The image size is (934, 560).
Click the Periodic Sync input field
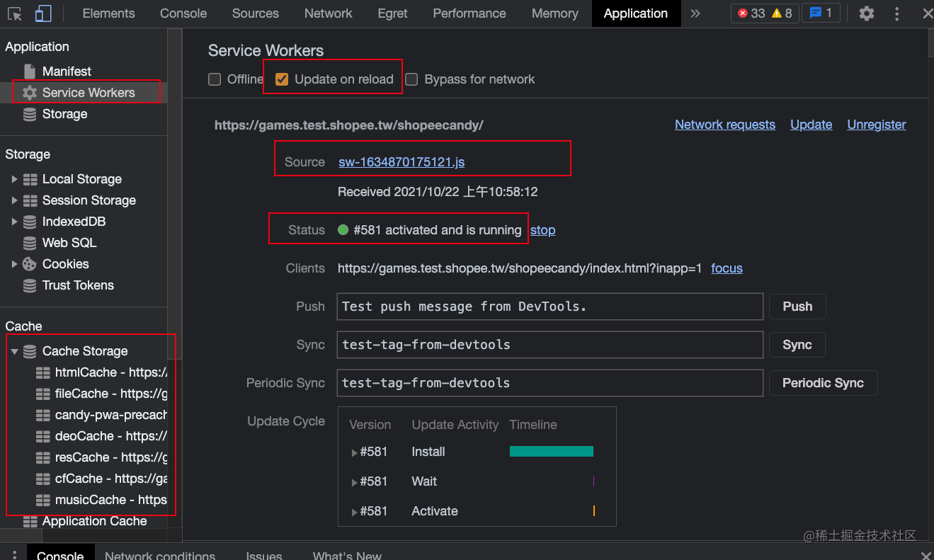(x=550, y=383)
